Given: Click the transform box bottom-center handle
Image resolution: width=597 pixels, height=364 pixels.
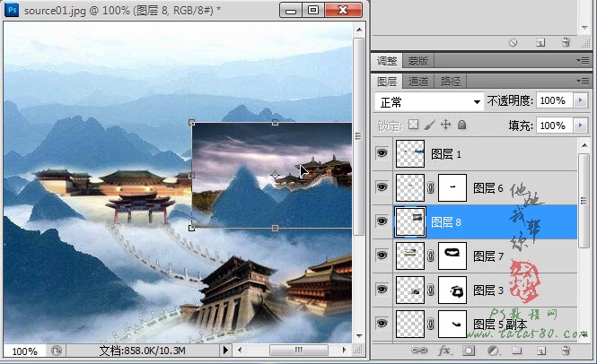Looking at the screenshot, I should coord(275,229).
